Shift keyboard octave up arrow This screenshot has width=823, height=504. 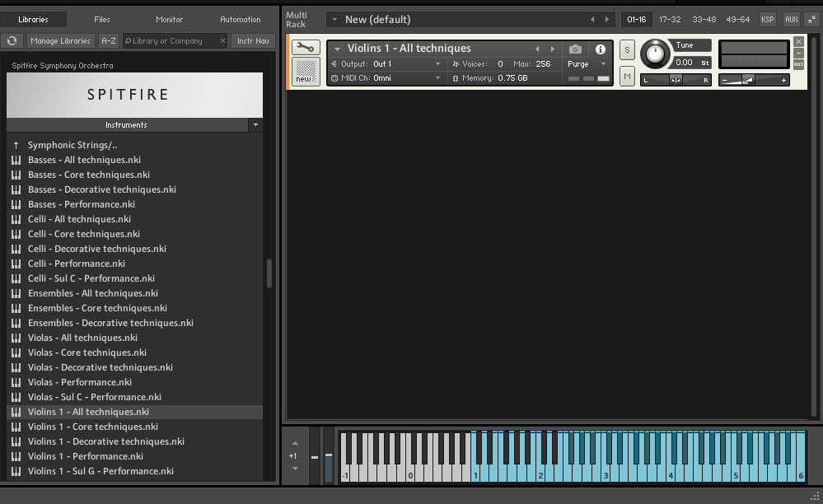pos(295,443)
